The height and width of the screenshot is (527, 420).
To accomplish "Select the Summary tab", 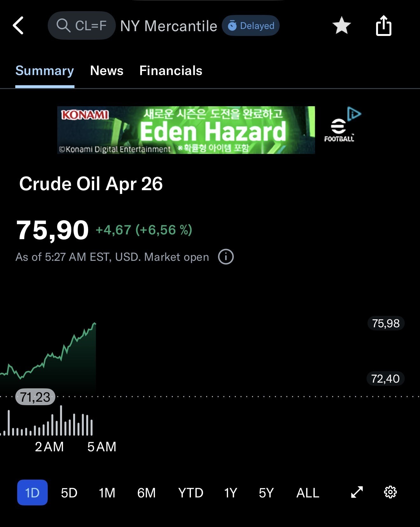I will point(45,71).
